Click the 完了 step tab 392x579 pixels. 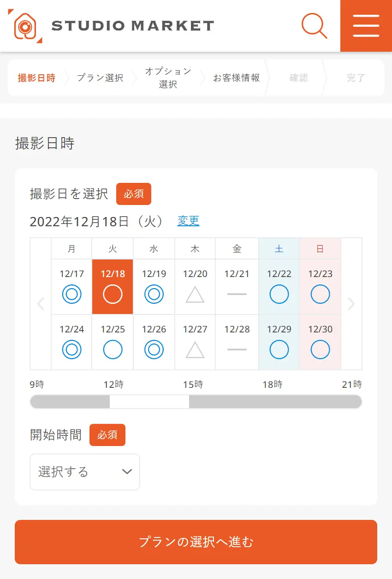coord(356,78)
